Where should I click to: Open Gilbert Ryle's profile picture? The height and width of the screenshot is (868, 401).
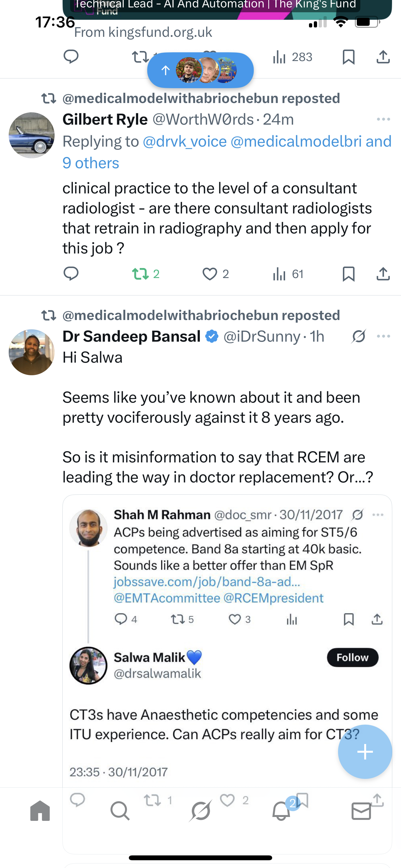(x=32, y=135)
